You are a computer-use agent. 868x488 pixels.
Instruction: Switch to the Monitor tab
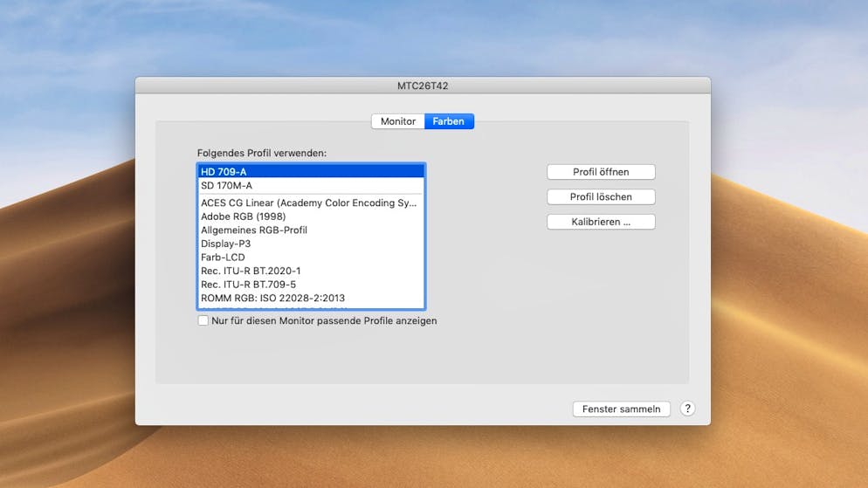(398, 121)
